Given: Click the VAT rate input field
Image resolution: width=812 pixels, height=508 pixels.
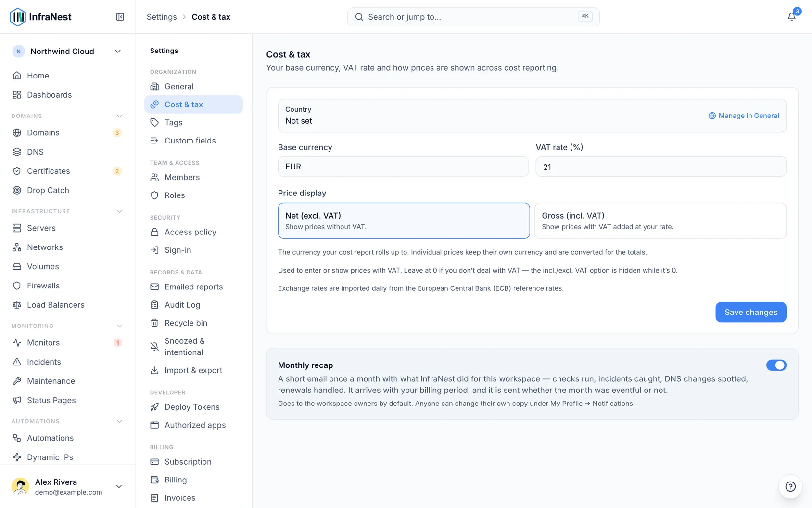Looking at the screenshot, I should point(660,167).
